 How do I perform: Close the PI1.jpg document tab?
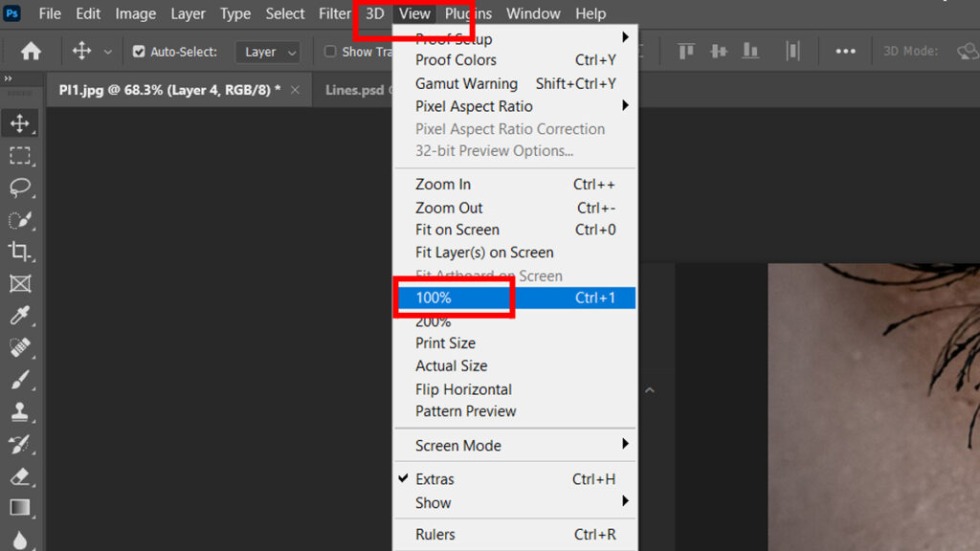click(x=295, y=90)
